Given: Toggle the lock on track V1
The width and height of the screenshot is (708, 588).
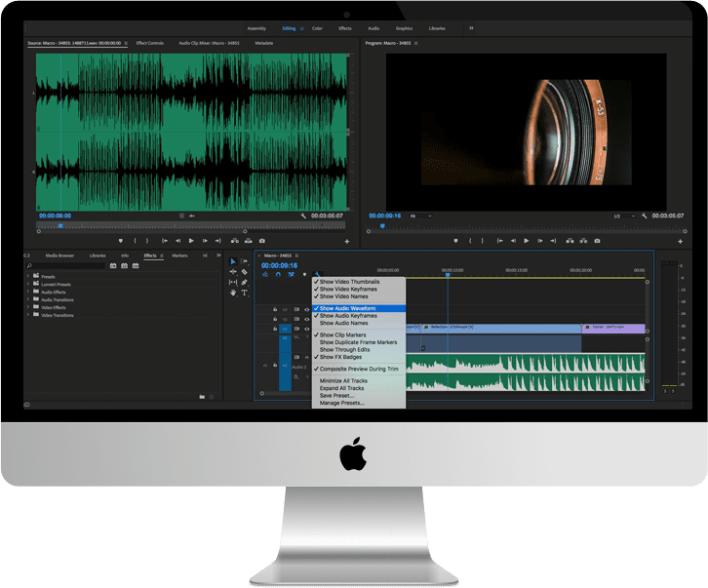Looking at the screenshot, I should point(275,329).
